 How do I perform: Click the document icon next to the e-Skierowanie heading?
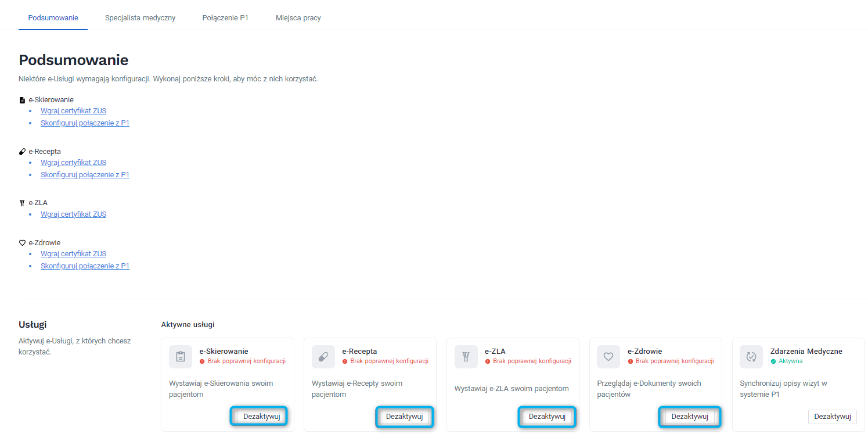click(x=23, y=99)
